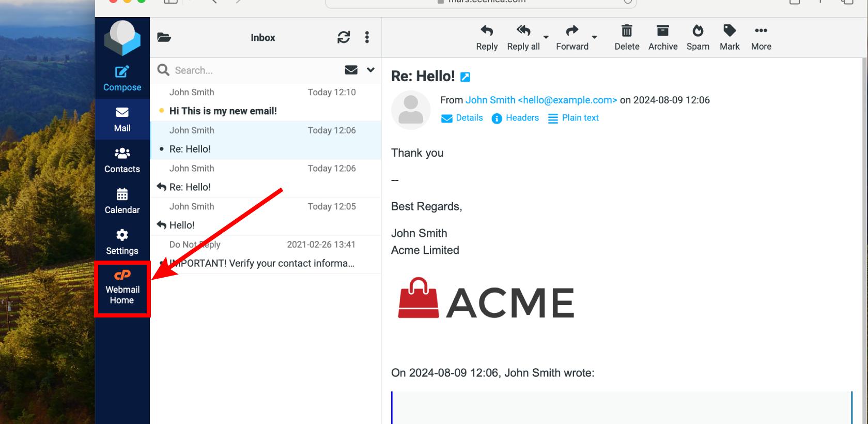Open the Mark tag menu

730,38
